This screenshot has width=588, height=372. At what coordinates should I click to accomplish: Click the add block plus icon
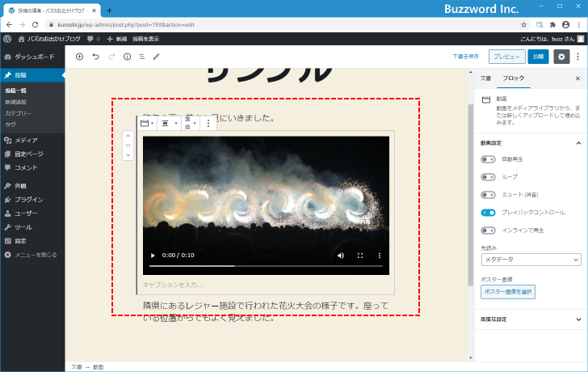point(79,57)
